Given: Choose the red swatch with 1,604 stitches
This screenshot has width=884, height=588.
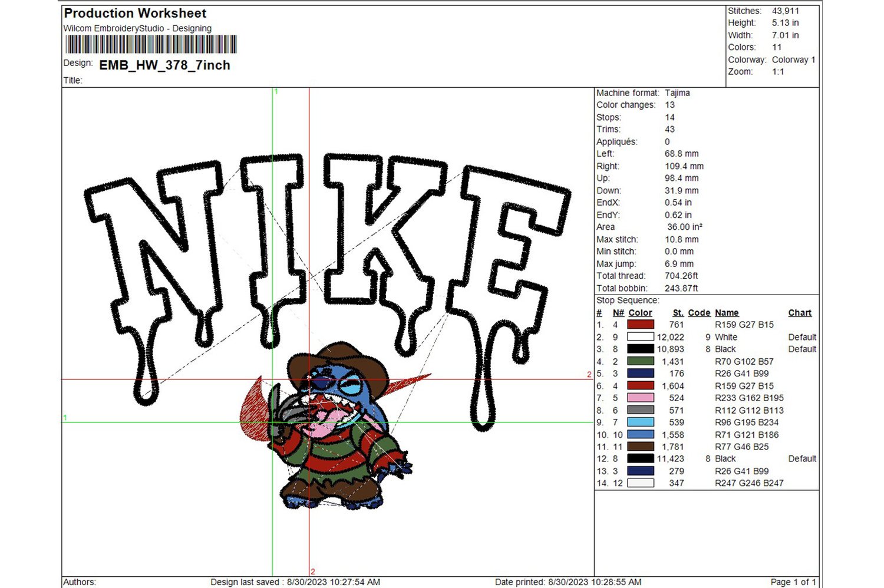Looking at the screenshot, I should [641, 386].
